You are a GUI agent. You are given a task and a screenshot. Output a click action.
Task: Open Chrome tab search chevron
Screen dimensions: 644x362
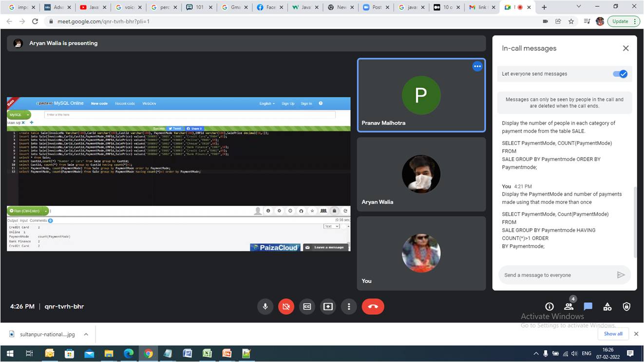point(579,7)
